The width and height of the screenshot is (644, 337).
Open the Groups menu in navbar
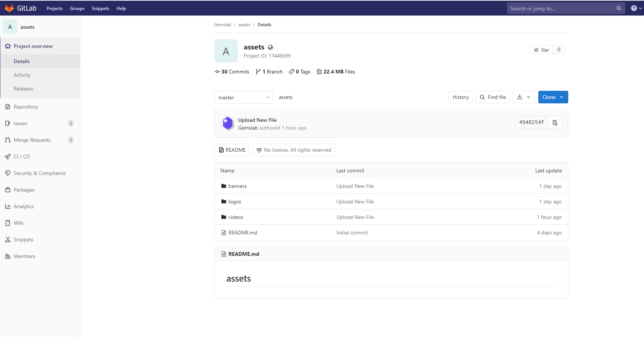[77, 8]
